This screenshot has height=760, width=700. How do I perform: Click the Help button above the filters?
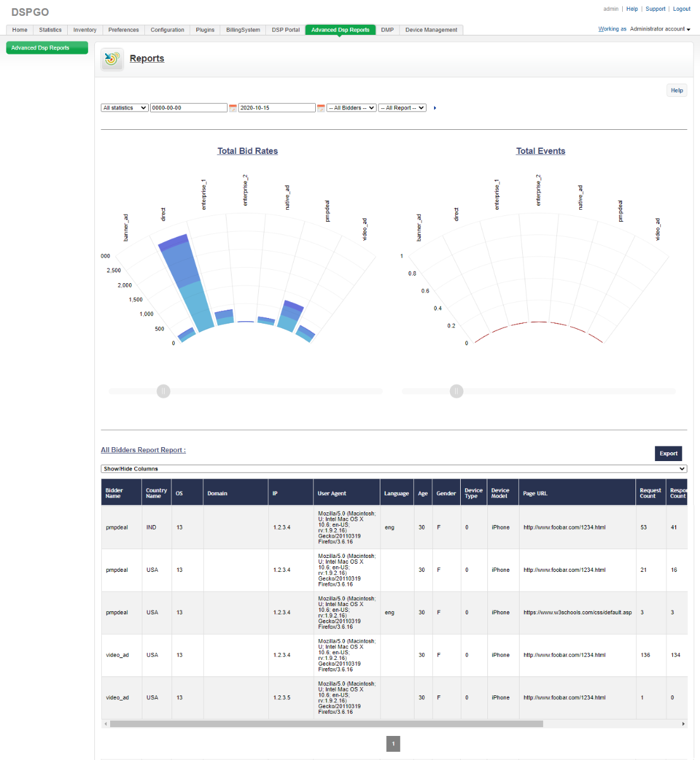[677, 91]
